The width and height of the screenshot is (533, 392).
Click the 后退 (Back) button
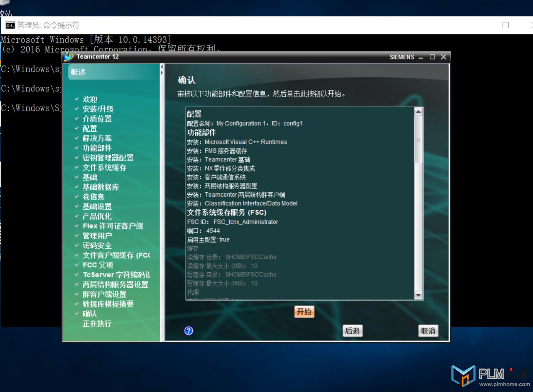tap(352, 331)
